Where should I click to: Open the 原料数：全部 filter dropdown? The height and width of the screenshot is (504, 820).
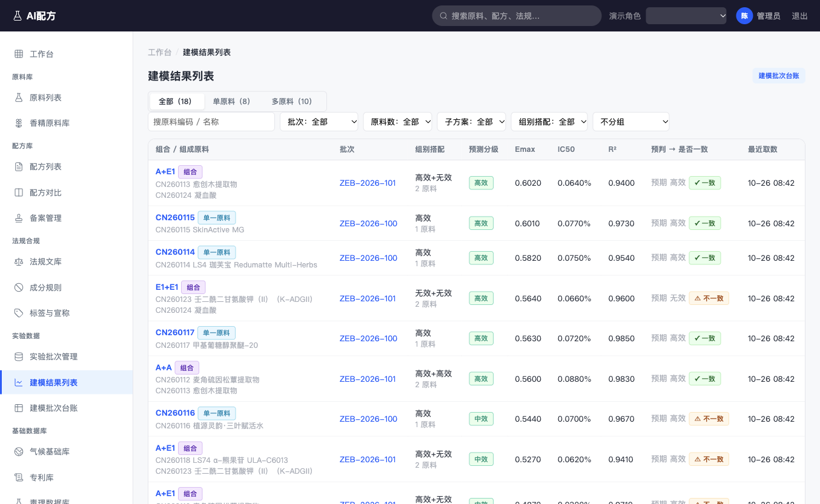[x=397, y=122]
